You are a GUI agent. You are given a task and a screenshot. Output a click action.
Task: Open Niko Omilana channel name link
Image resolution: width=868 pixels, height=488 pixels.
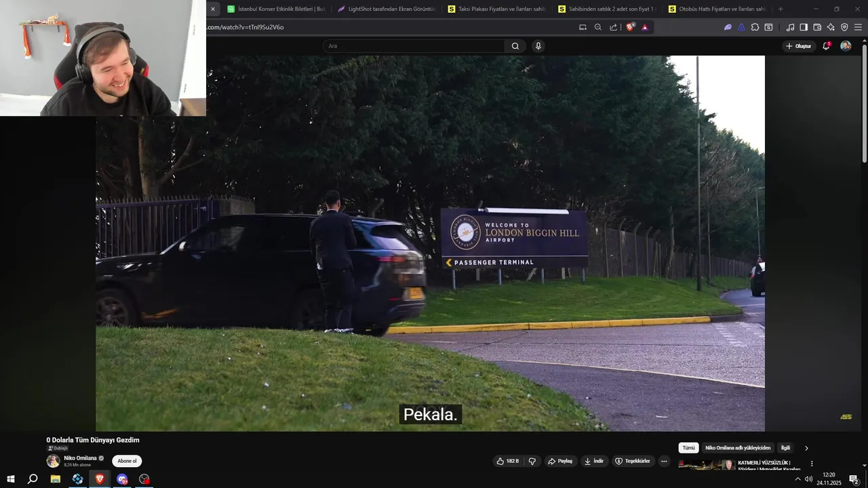click(80, 458)
